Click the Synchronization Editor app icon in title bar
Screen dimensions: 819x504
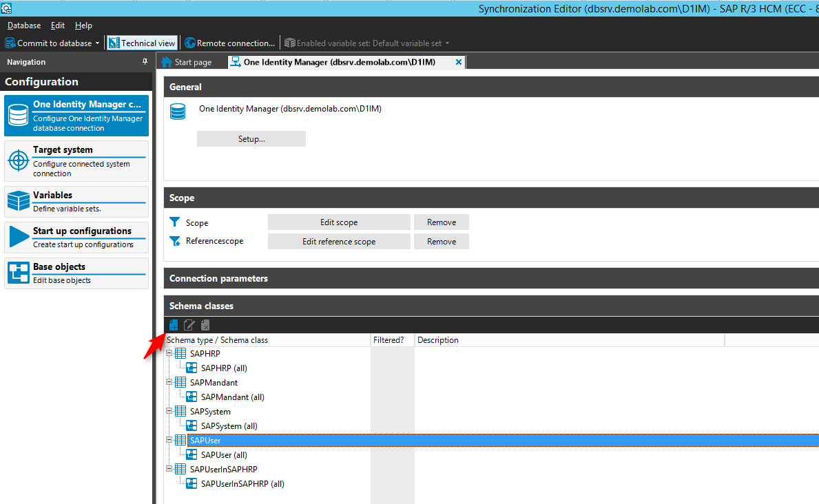[6, 8]
